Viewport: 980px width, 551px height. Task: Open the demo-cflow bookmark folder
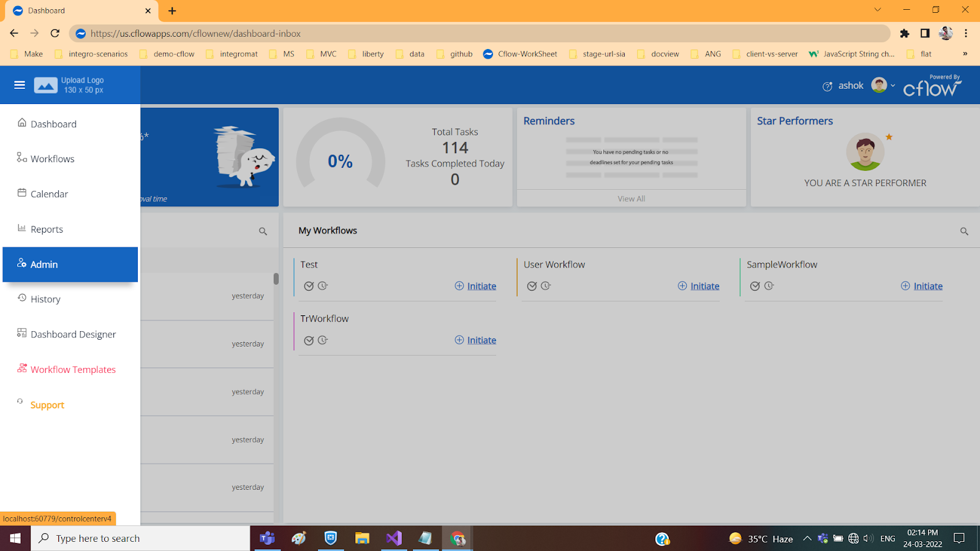click(167, 54)
